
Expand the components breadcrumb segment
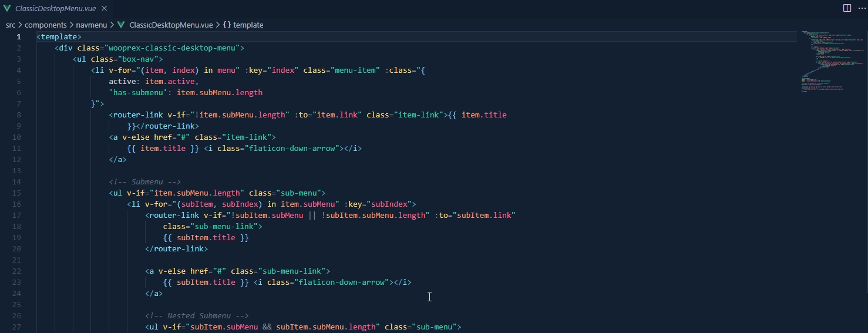[x=45, y=25]
